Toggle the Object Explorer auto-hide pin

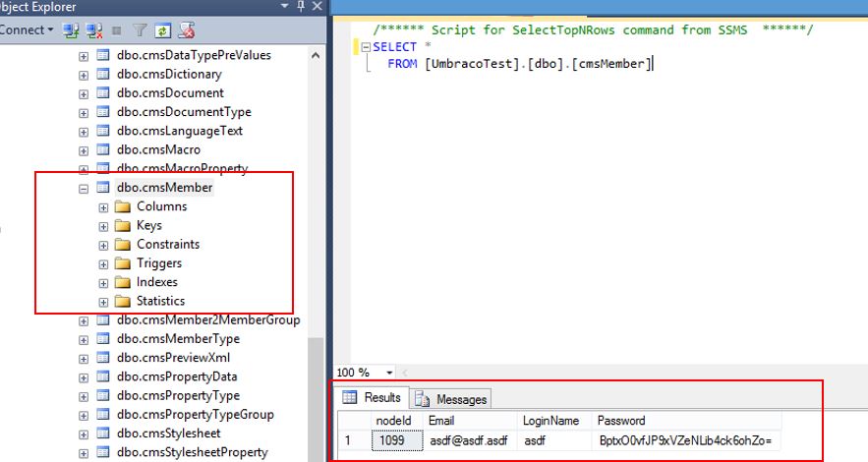click(301, 6)
